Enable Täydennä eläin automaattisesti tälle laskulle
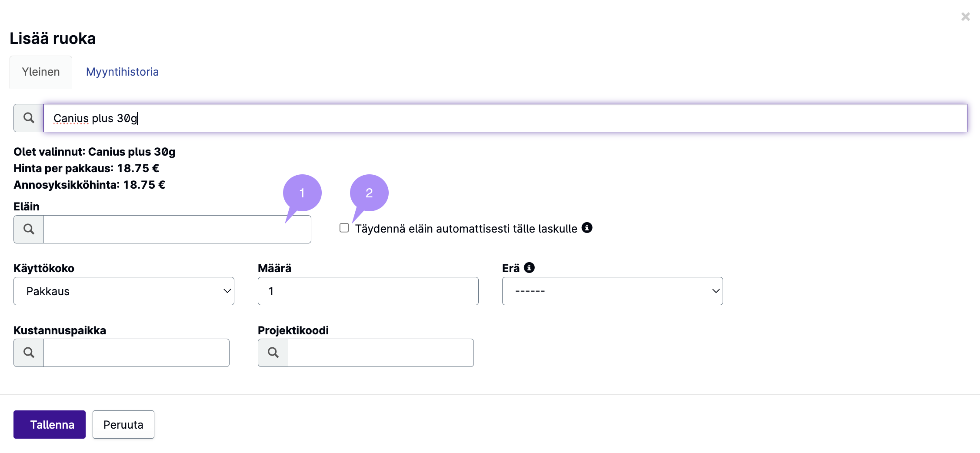 [344, 228]
